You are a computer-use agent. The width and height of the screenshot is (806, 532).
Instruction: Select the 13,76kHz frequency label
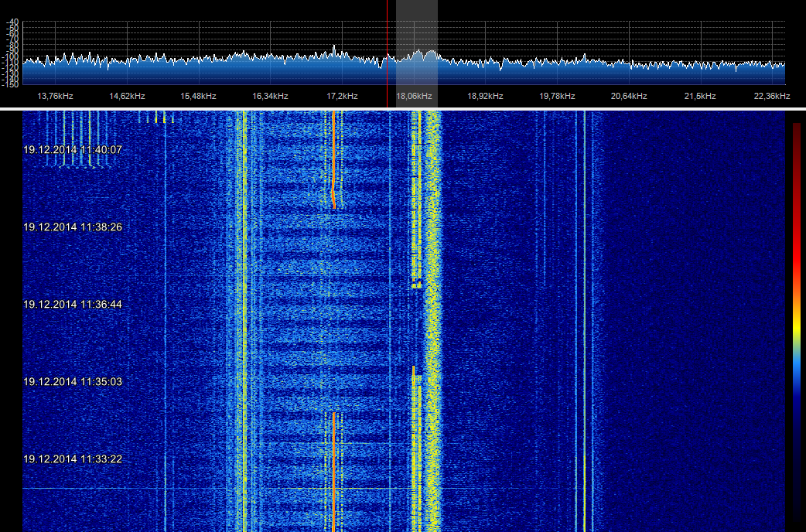pos(56,97)
